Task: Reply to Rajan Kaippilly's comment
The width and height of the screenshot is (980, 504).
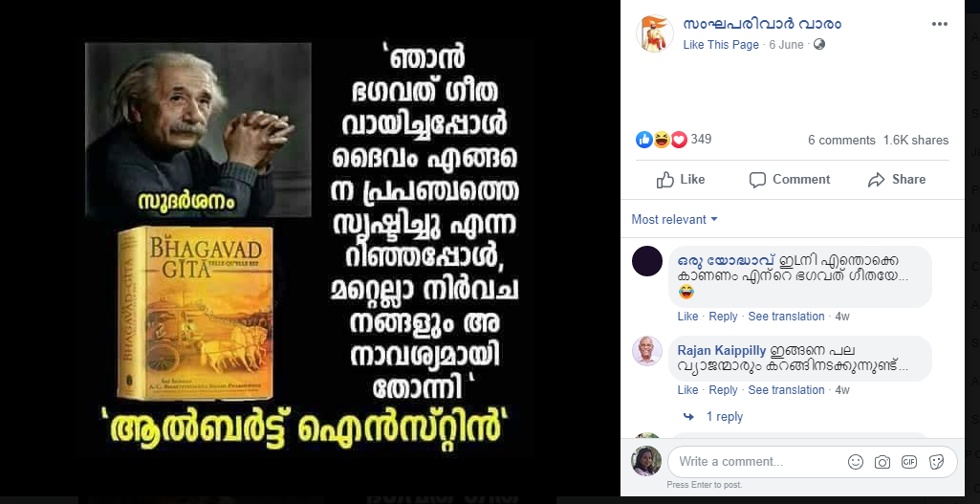Action: (723, 390)
